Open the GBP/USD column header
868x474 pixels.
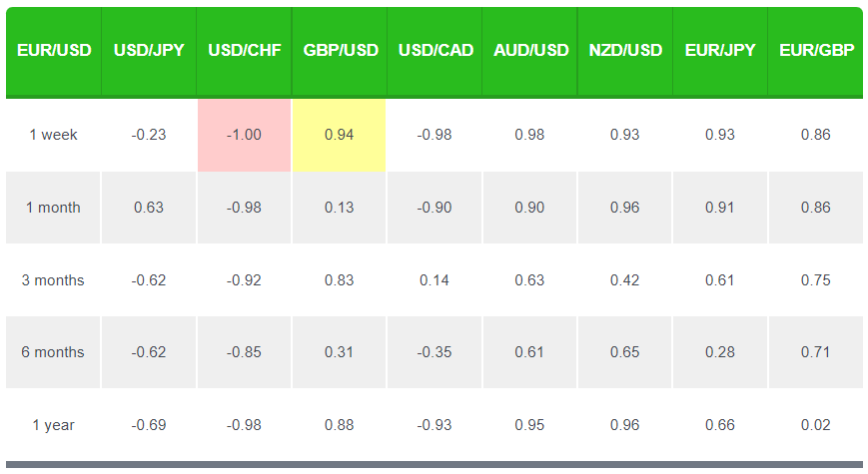340,50
